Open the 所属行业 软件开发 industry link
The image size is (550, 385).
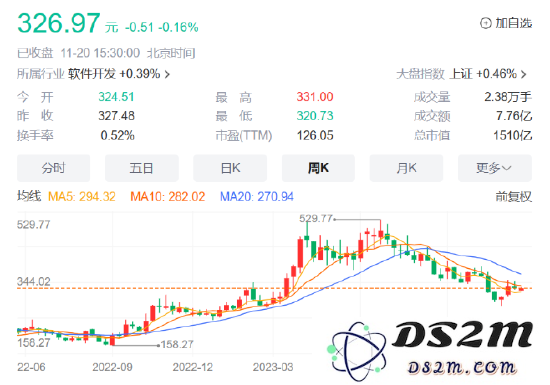93,74
